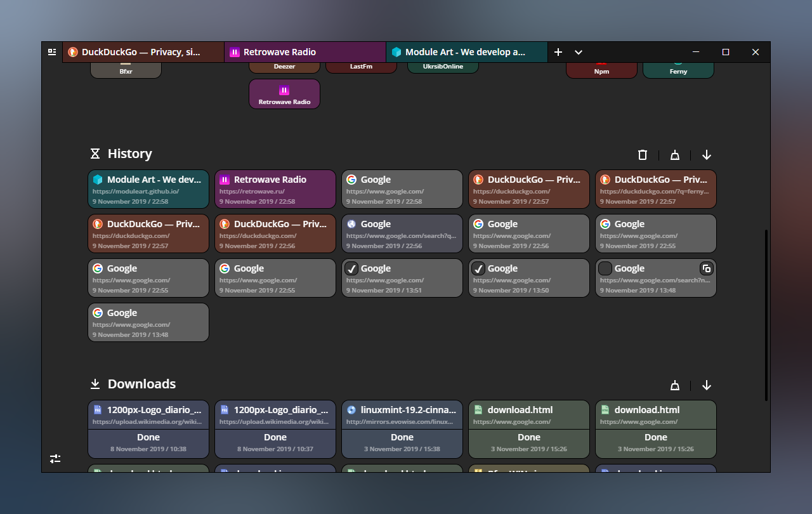Image resolution: width=812 pixels, height=514 pixels.
Task: Switch to the Retrowave Radio tab
Action: [x=305, y=52]
